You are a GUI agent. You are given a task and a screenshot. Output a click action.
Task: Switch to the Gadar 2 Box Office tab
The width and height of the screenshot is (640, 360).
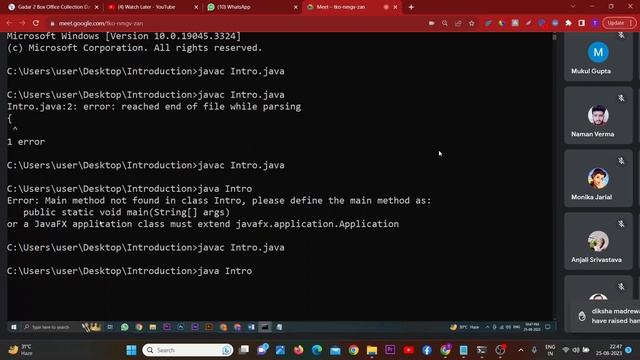click(x=53, y=7)
